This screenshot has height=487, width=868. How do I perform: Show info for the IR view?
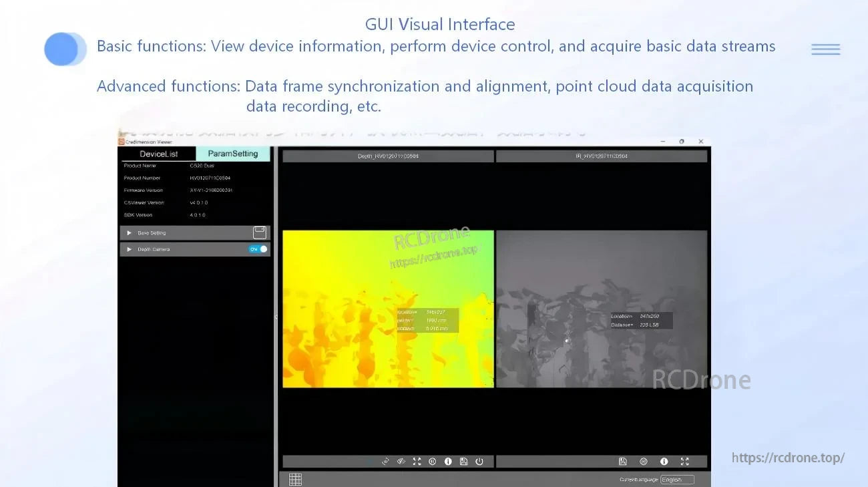664,462
